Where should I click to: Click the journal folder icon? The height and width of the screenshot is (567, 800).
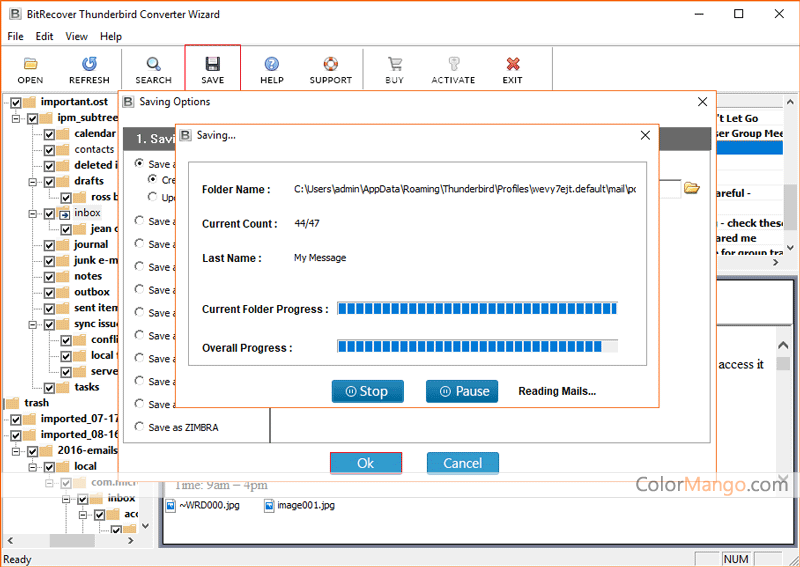63,245
